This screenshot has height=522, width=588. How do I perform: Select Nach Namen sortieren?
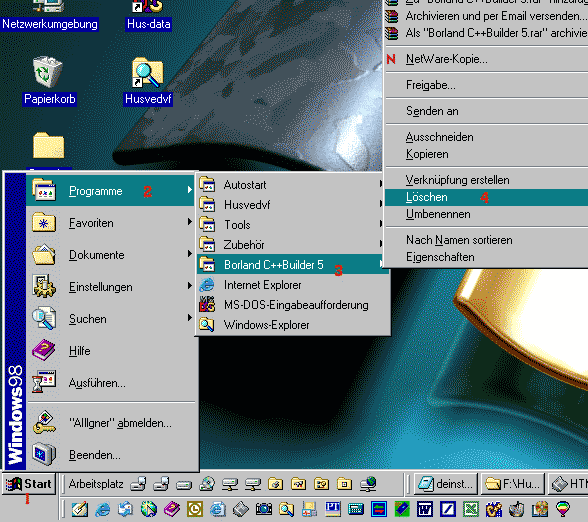point(486,240)
